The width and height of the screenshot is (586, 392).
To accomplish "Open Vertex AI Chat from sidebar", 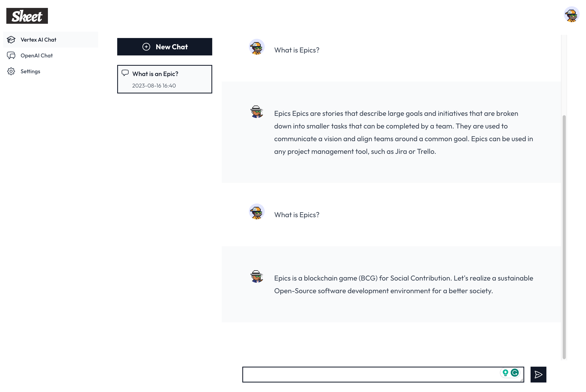I will tap(38, 40).
